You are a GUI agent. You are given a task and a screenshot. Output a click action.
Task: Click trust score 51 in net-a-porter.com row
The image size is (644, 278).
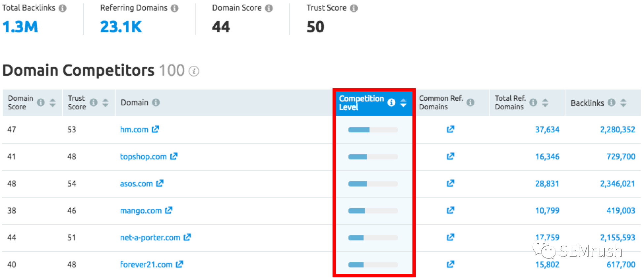point(72,237)
